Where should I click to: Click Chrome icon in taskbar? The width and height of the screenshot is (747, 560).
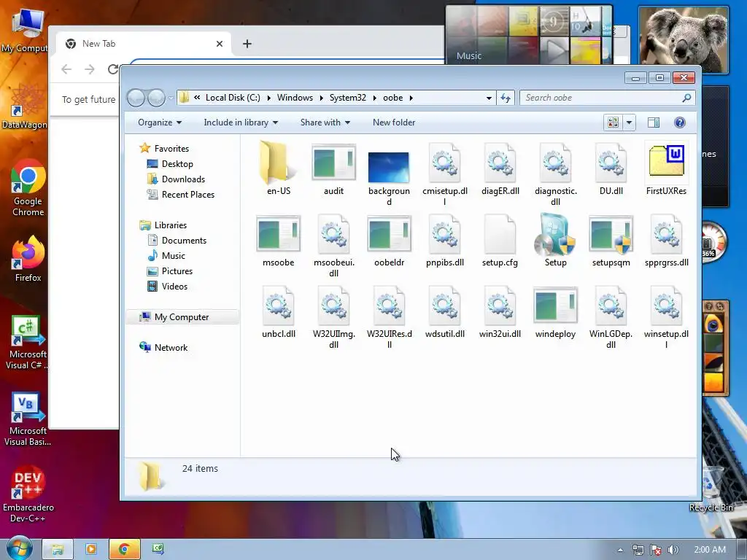pos(124,549)
